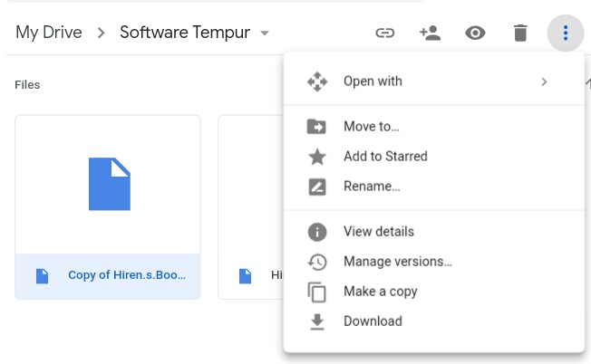Click the Preview eye icon
Viewport: 591px width, 364px height.
(475, 34)
